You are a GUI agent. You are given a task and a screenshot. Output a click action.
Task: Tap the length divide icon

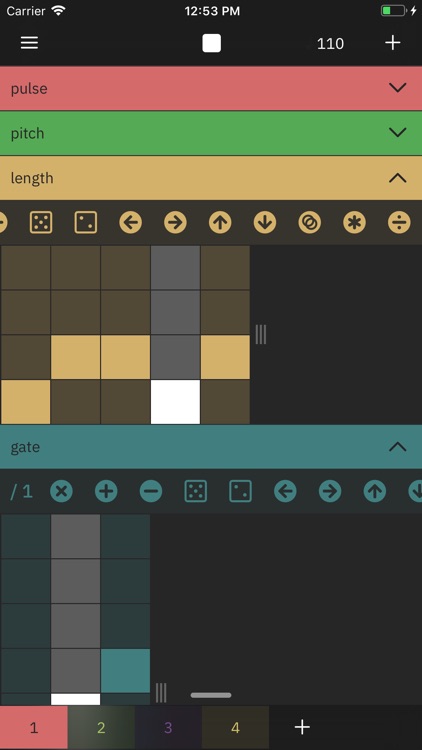click(x=399, y=222)
